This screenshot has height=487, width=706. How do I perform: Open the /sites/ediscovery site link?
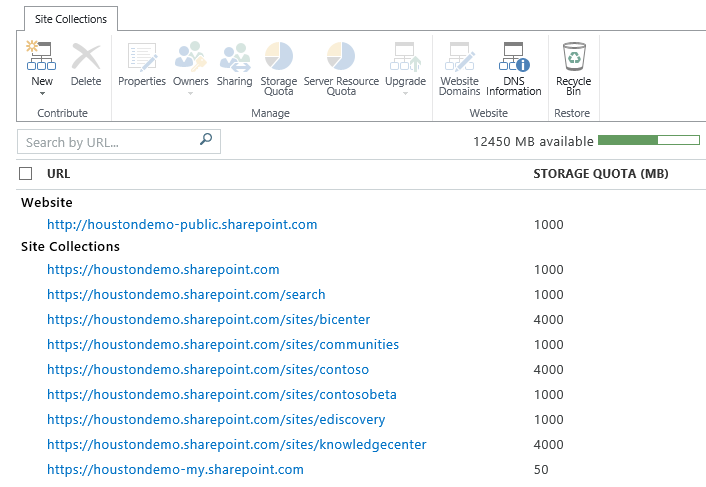[216, 419]
